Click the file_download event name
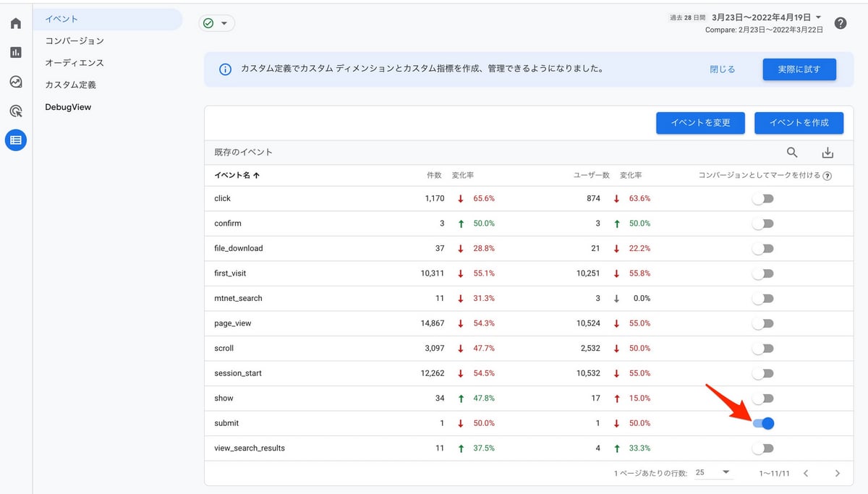 click(x=239, y=248)
